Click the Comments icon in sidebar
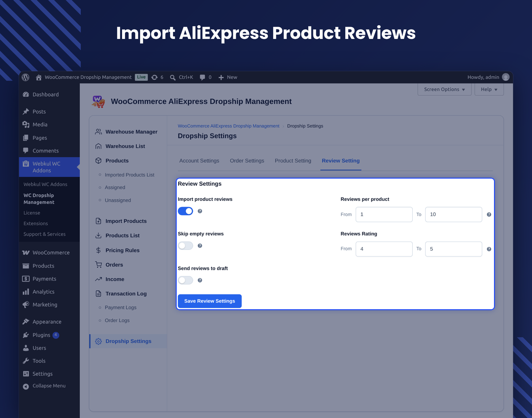This screenshot has height=418, width=532. tap(26, 151)
